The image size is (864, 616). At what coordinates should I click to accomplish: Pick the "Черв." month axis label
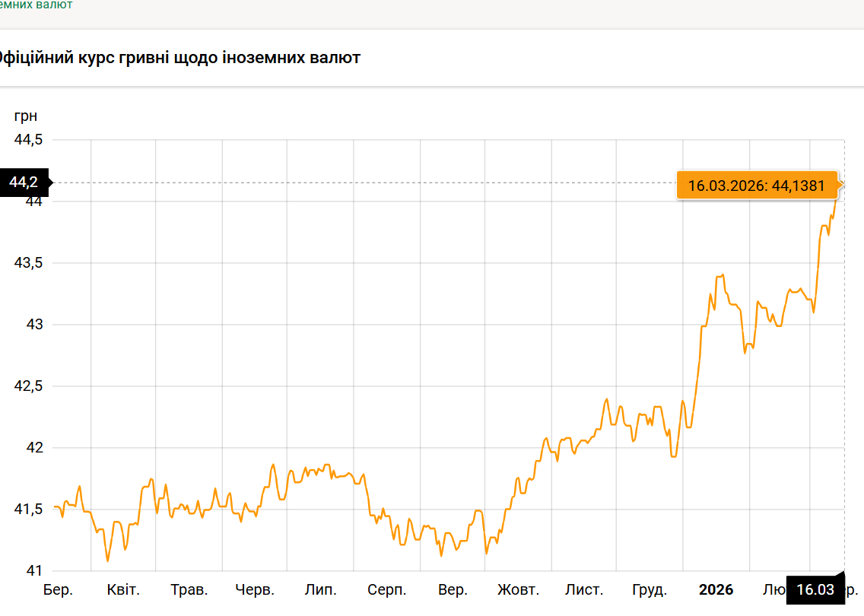(x=255, y=590)
